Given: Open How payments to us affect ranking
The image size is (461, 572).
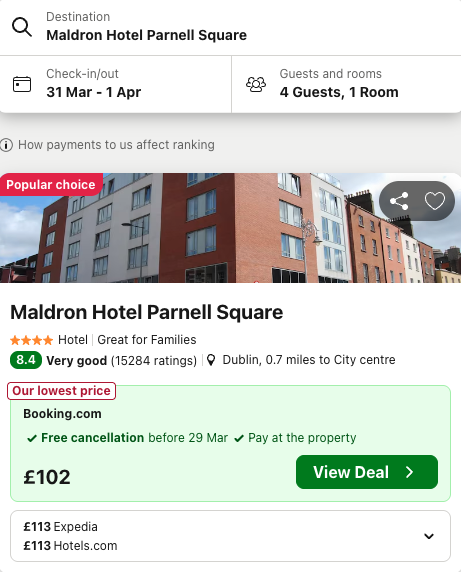Looking at the screenshot, I should click(x=116, y=145).
